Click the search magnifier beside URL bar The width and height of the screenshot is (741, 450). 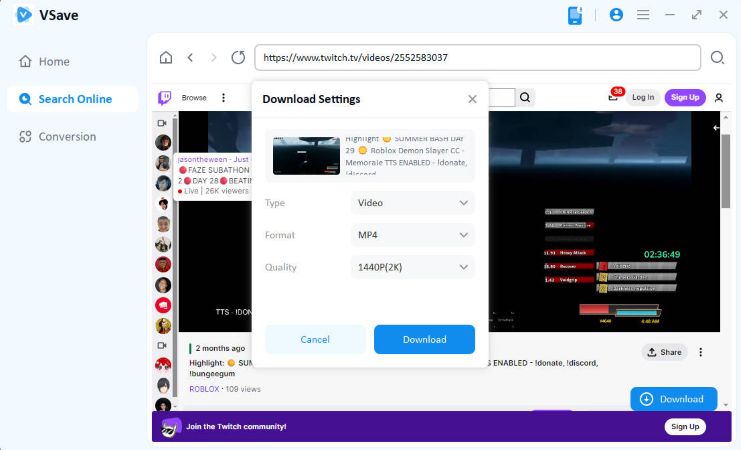(717, 58)
